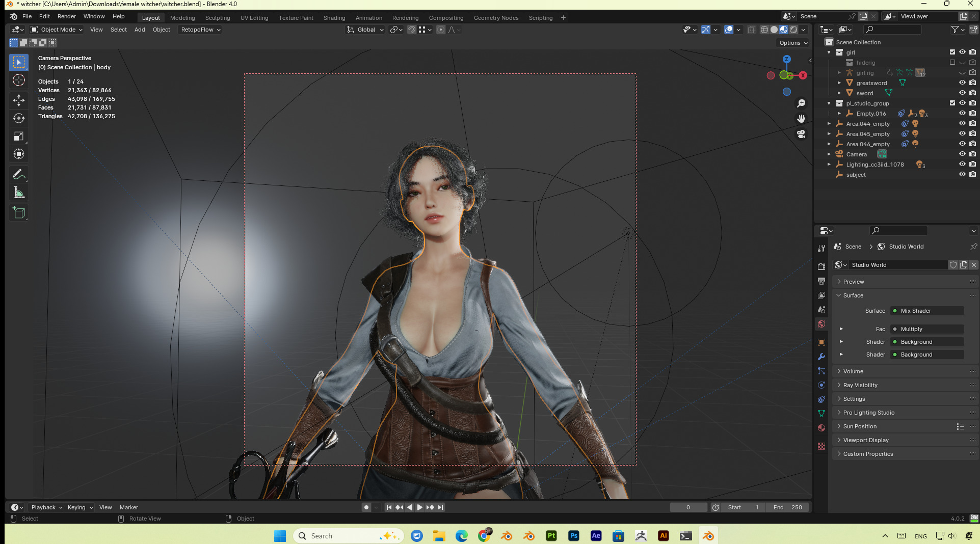Click the outliner filter funnel icon
This screenshot has height=544, width=980.
(955, 30)
